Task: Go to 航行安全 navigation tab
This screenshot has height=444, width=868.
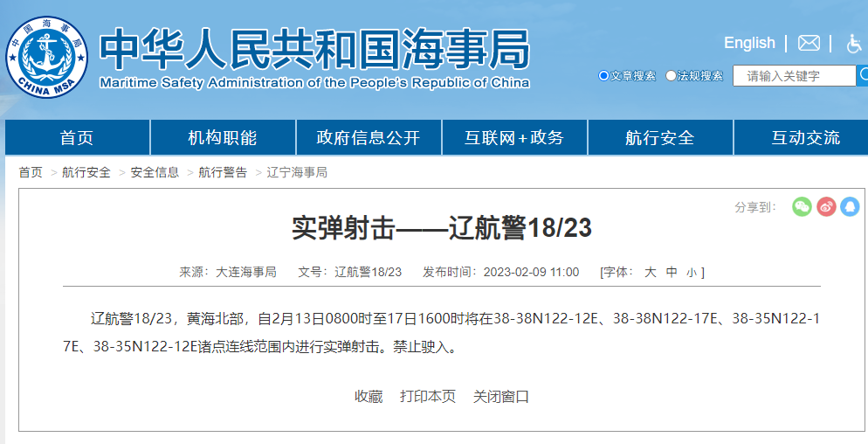Action: pos(660,138)
